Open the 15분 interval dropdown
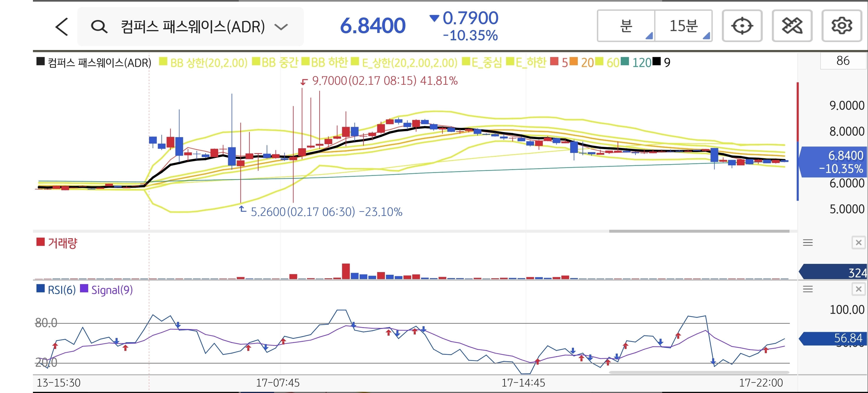The height and width of the screenshot is (393, 868). tap(683, 26)
